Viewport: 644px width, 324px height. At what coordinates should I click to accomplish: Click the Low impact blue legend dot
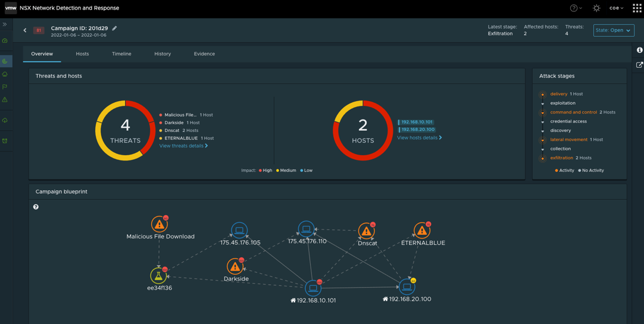coord(301,170)
